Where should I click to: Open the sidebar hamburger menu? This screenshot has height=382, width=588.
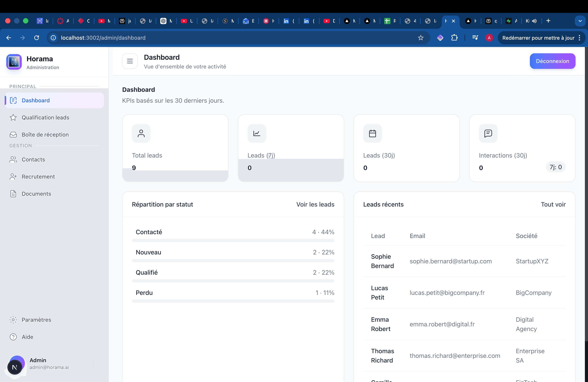[130, 61]
